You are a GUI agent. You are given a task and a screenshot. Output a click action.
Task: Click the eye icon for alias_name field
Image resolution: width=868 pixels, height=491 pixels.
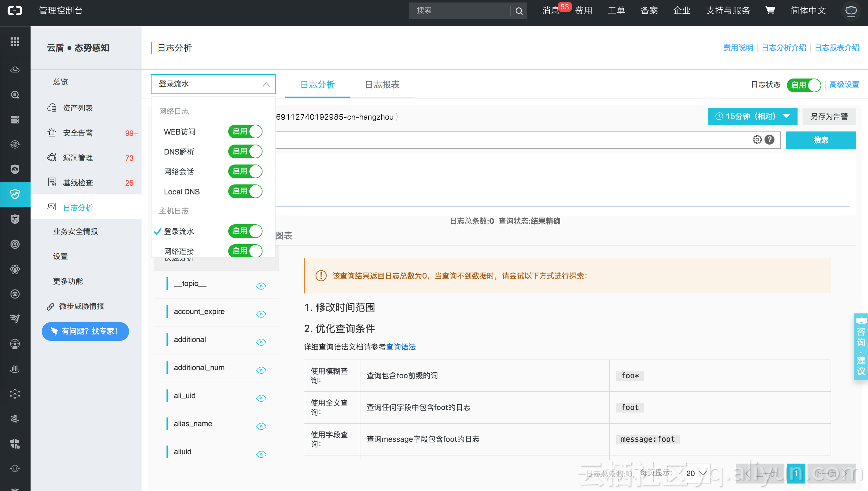pos(261,426)
